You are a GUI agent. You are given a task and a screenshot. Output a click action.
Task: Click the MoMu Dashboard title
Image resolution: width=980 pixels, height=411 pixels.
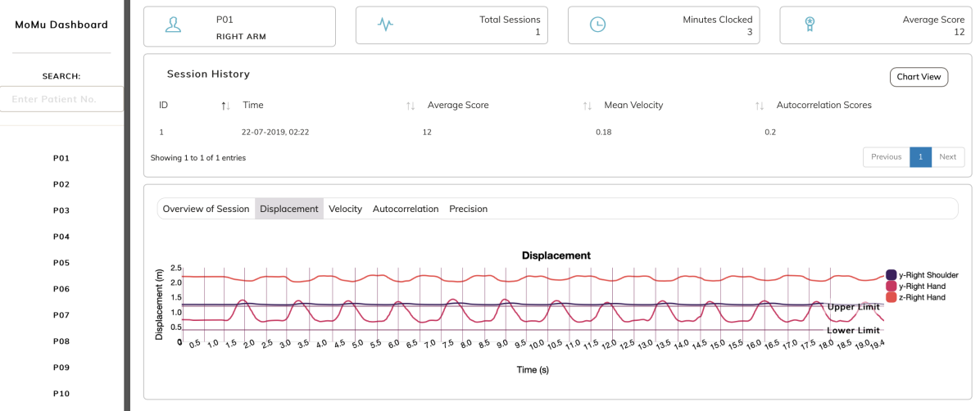[x=61, y=25]
